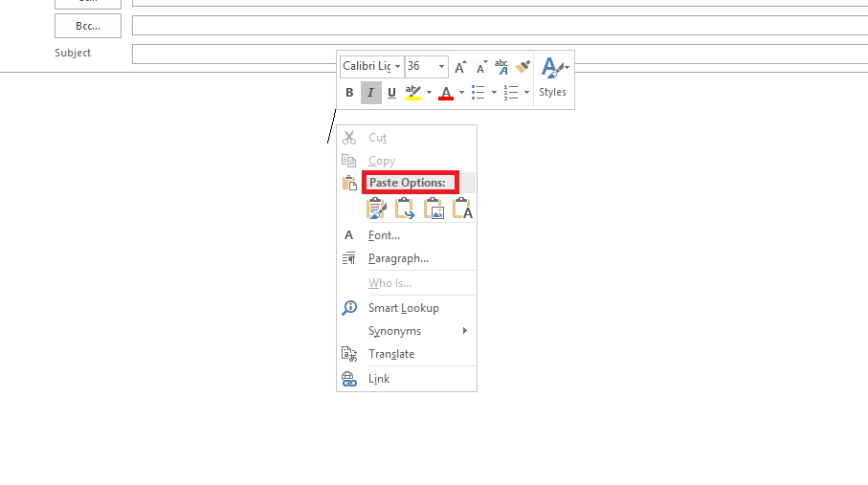Toggle Italic formatting
The image size is (868, 485).
point(371,93)
